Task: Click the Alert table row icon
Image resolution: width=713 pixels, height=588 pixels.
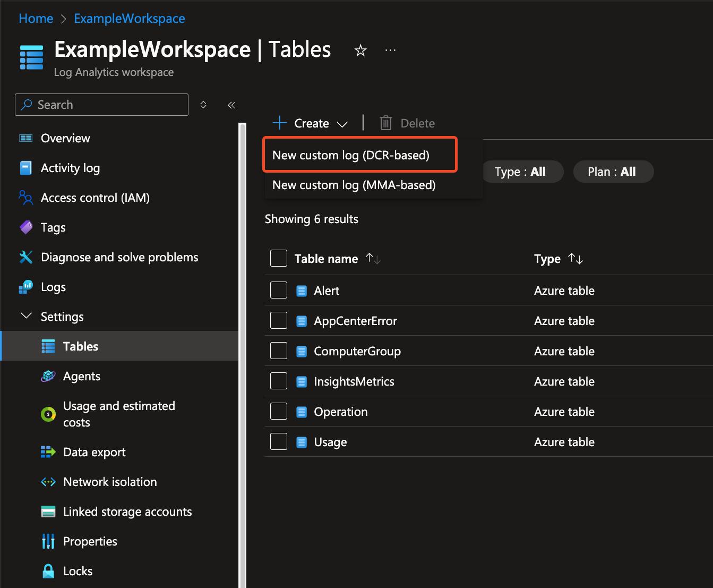Action: (302, 291)
